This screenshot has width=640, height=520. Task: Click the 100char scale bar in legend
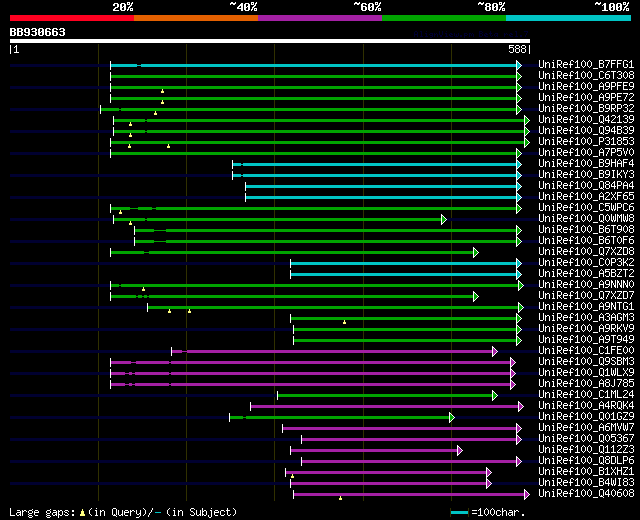pyautogui.click(x=459, y=513)
